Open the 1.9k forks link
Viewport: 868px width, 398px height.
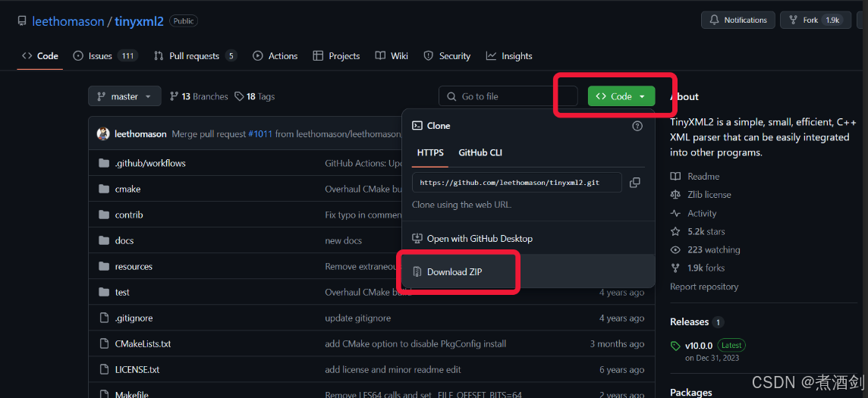point(706,268)
